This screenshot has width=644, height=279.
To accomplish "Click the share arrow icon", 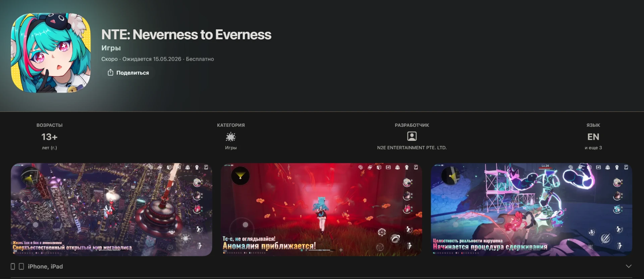I will pyautogui.click(x=110, y=72).
